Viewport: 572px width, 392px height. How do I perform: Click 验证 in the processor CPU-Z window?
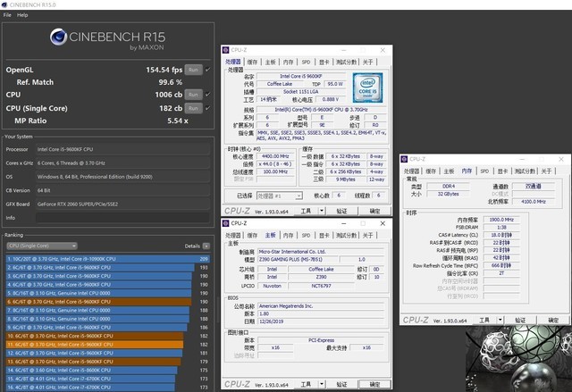(x=341, y=211)
